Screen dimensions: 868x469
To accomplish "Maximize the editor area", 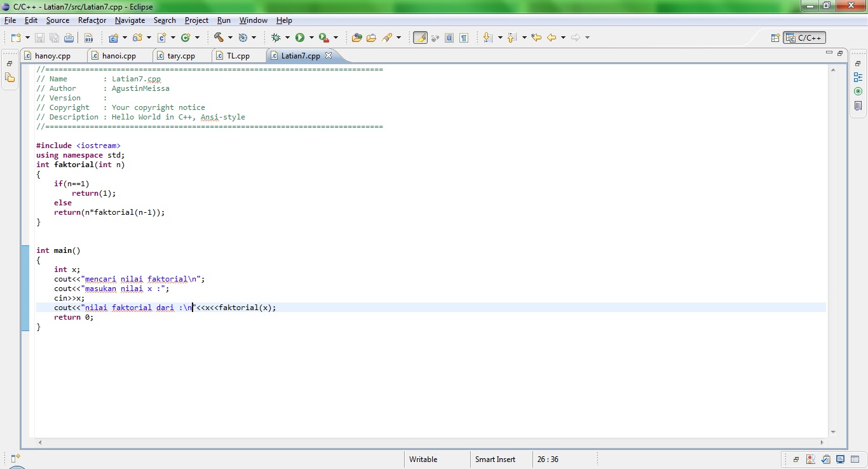I will [840, 53].
